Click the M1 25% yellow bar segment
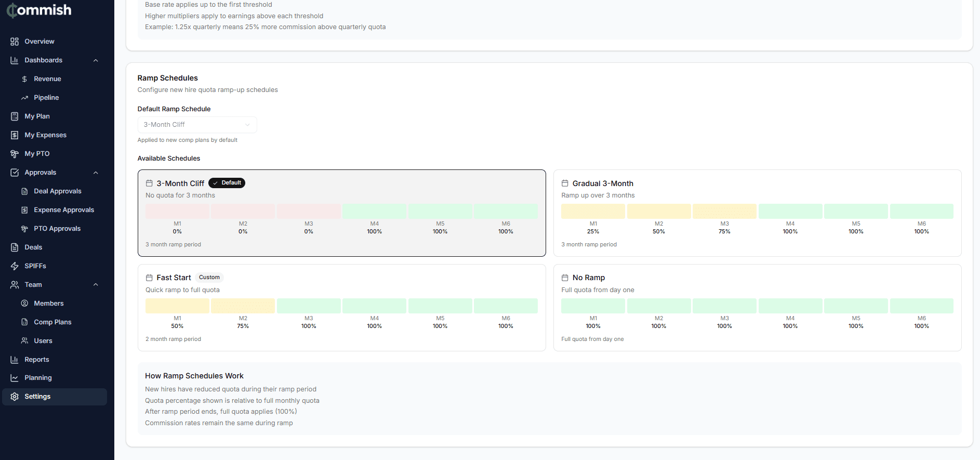The image size is (980, 460). [593, 212]
